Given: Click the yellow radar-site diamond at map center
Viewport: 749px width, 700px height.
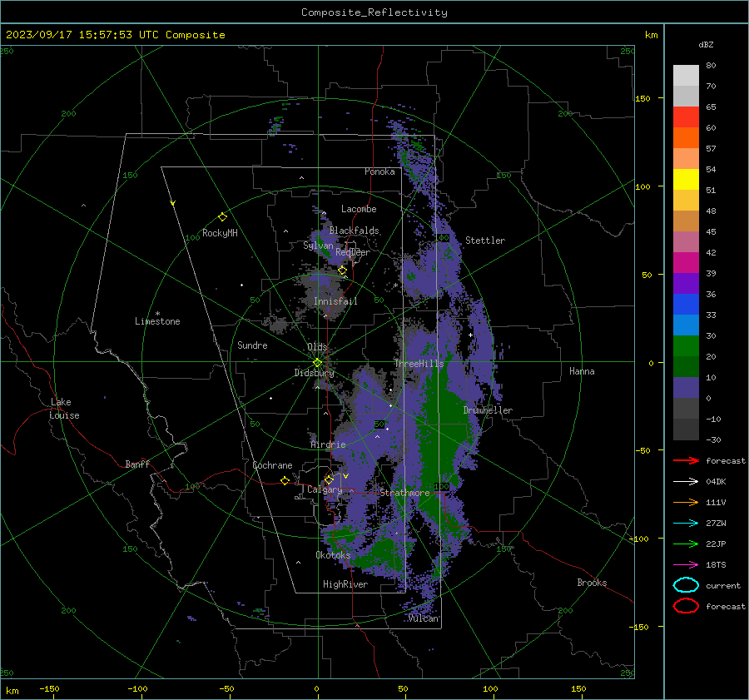Looking at the screenshot, I should [317, 363].
